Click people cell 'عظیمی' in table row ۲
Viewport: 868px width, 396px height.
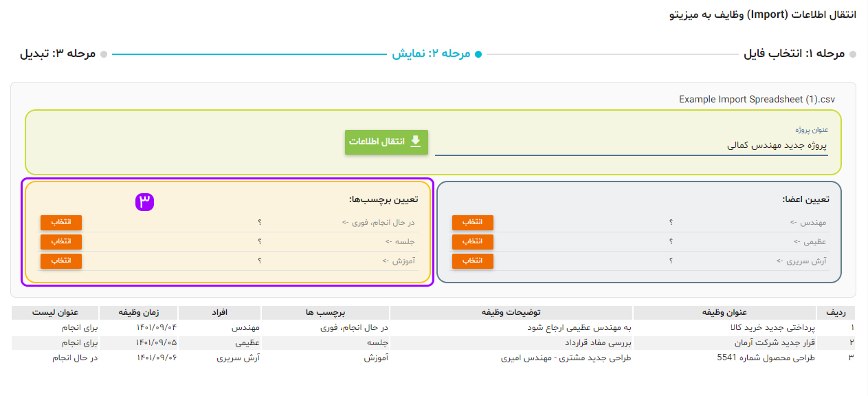click(x=247, y=342)
